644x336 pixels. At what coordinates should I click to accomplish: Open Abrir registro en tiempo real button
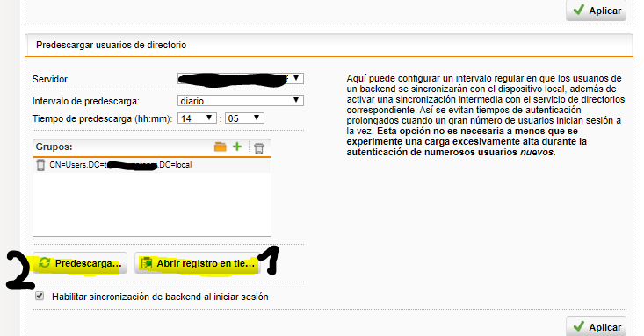click(x=198, y=263)
